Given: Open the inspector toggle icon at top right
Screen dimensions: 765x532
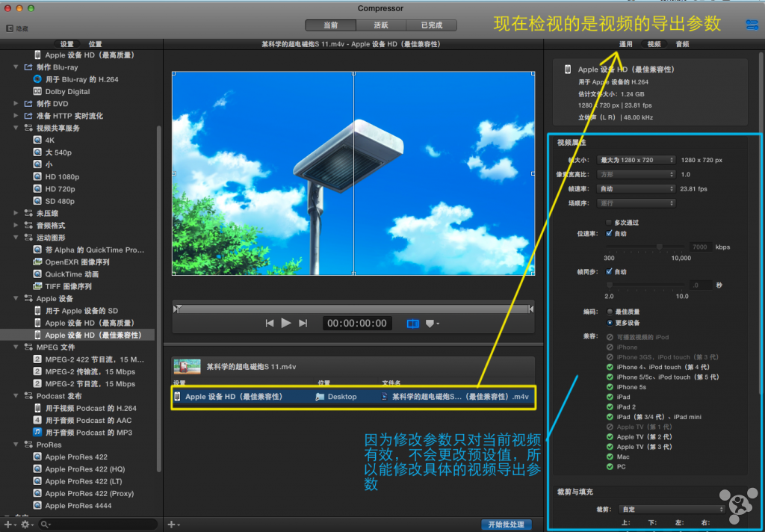Looking at the screenshot, I should pos(752,25).
